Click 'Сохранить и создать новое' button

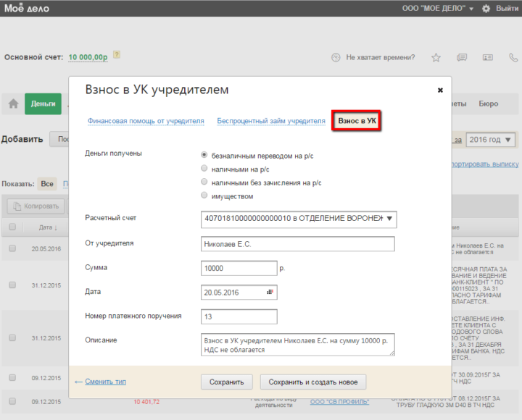(x=313, y=382)
